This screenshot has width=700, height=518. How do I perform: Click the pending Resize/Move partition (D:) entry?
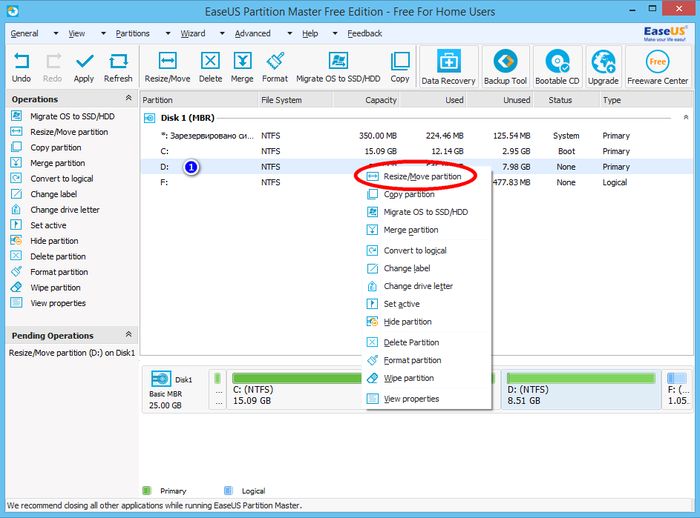coord(72,353)
